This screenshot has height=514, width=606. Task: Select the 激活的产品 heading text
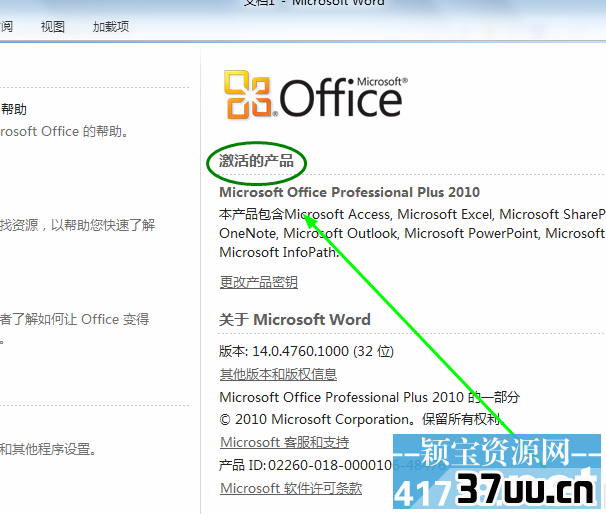coord(257,161)
